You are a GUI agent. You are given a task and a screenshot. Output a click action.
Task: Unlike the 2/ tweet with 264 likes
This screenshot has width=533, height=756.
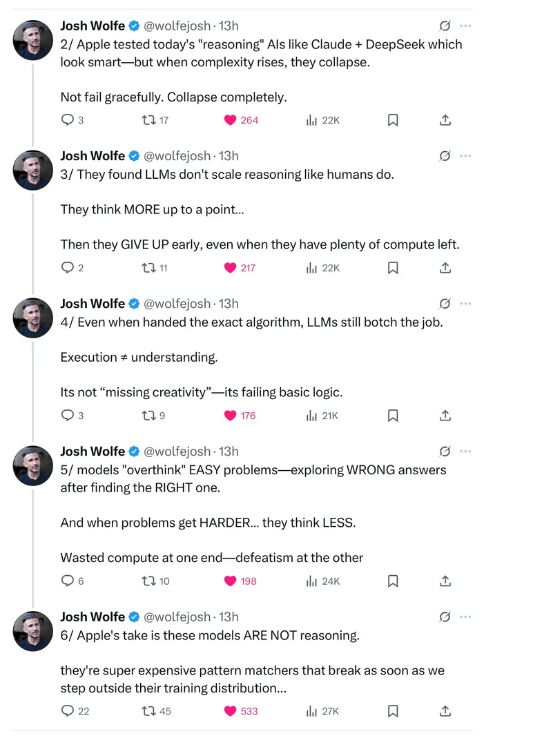(x=231, y=120)
